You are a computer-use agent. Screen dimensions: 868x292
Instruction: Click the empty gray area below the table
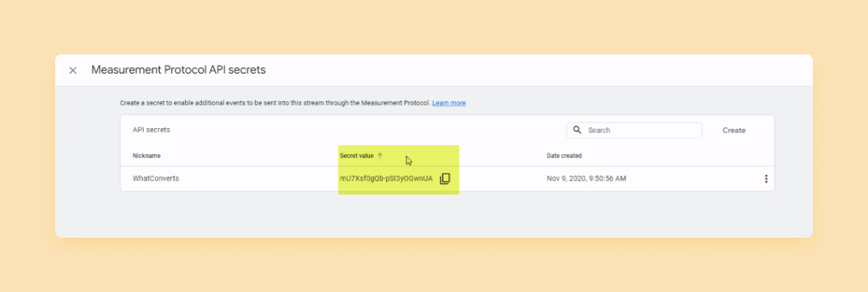click(x=434, y=215)
